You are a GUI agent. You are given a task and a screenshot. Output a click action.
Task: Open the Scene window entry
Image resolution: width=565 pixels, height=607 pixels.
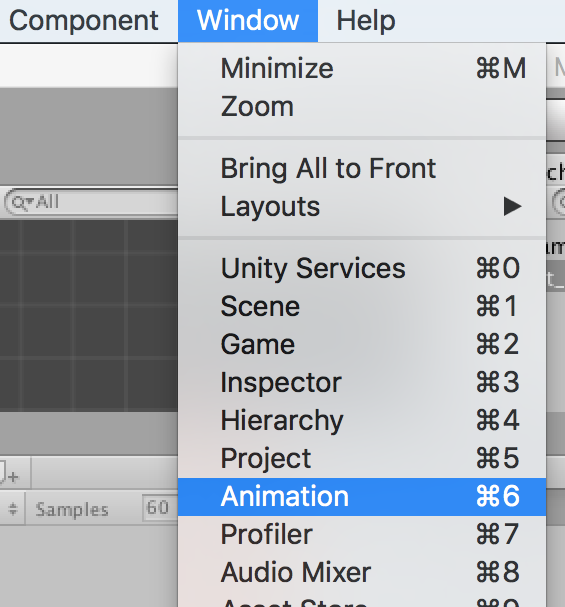coord(362,306)
